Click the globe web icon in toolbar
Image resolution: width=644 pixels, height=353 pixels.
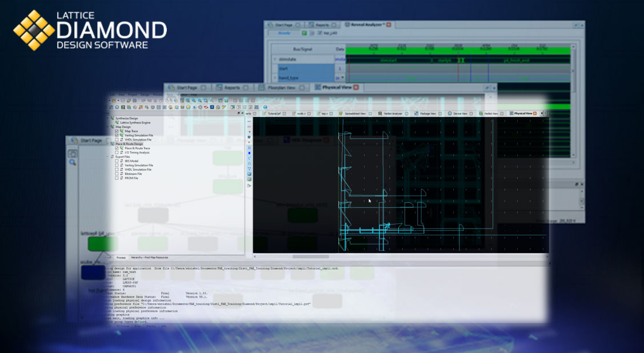click(x=265, y=107)
